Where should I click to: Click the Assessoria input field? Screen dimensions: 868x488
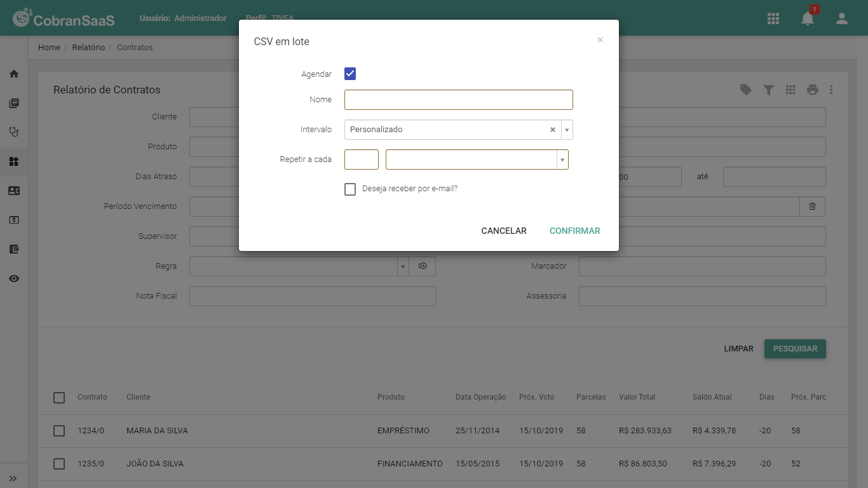tap(702, 296)
